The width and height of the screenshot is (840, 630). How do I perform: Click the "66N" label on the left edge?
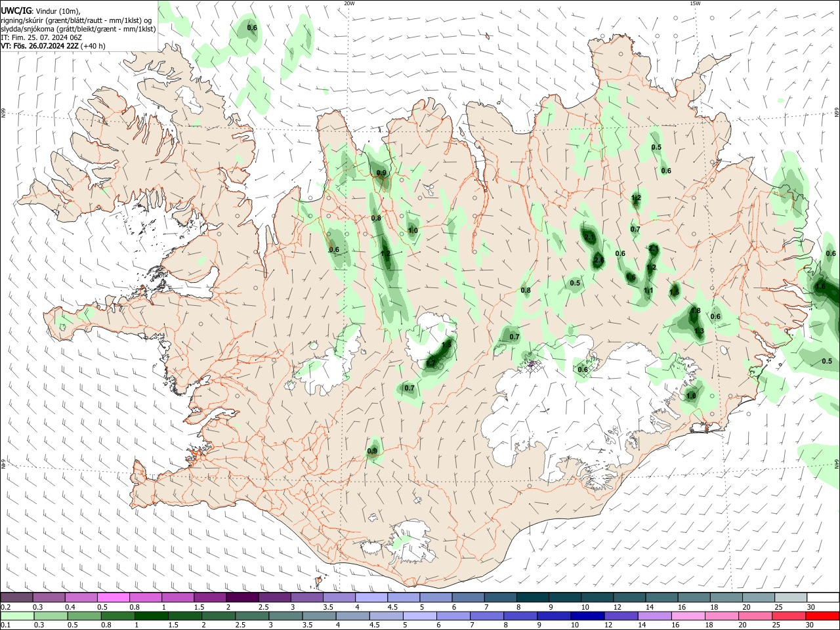point(3,113)
